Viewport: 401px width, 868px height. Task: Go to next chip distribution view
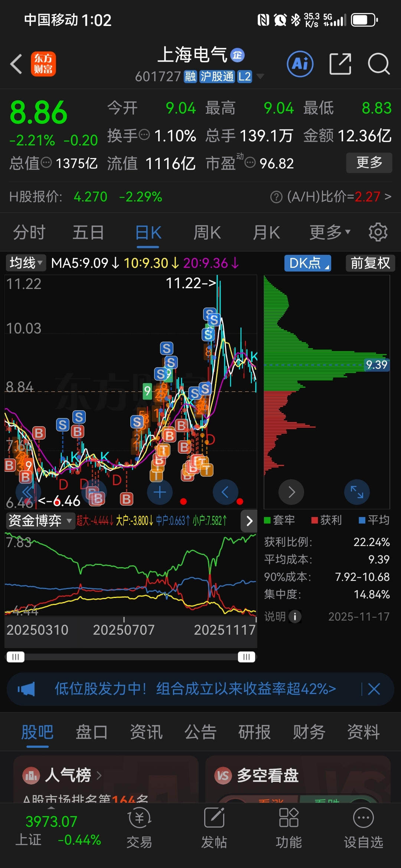291,492
